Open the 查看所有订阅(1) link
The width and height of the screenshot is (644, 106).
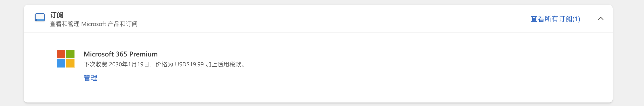pos(555,19)
